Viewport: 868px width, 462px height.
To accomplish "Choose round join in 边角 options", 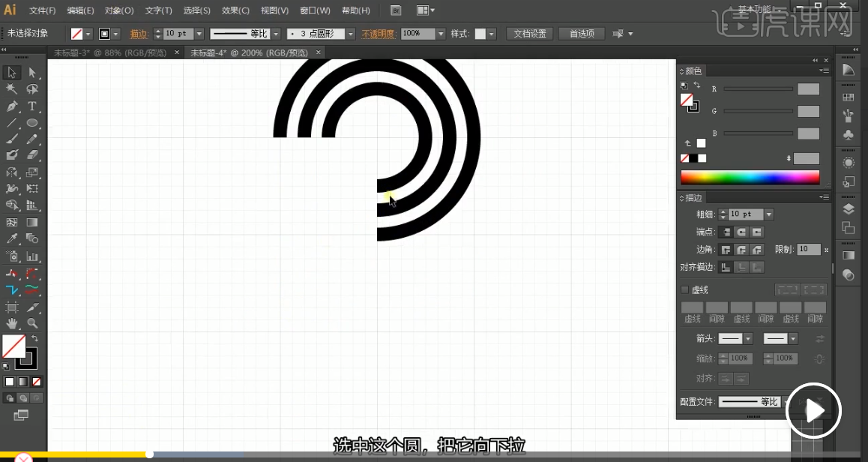I will [741, 250].
